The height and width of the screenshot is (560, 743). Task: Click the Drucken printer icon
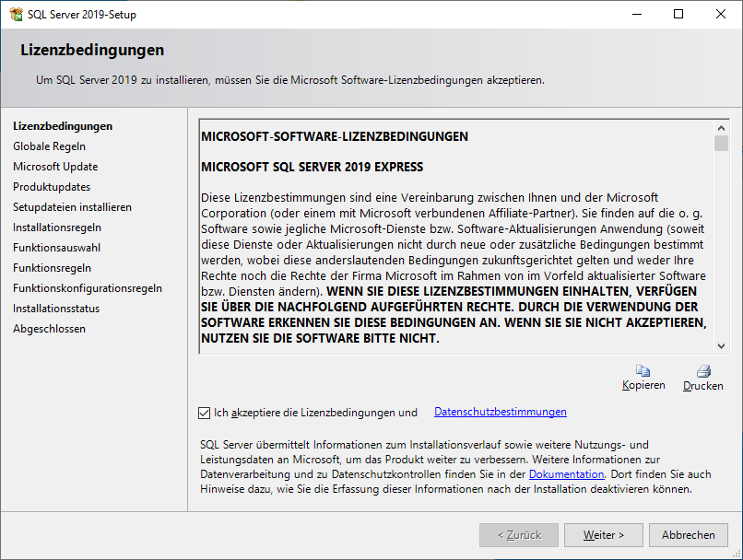pos(702,371)
